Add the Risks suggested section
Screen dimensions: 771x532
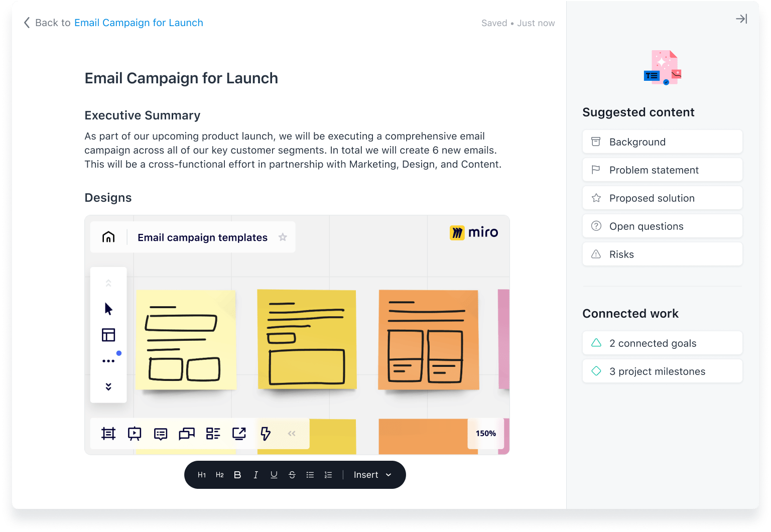pos(662,254)
